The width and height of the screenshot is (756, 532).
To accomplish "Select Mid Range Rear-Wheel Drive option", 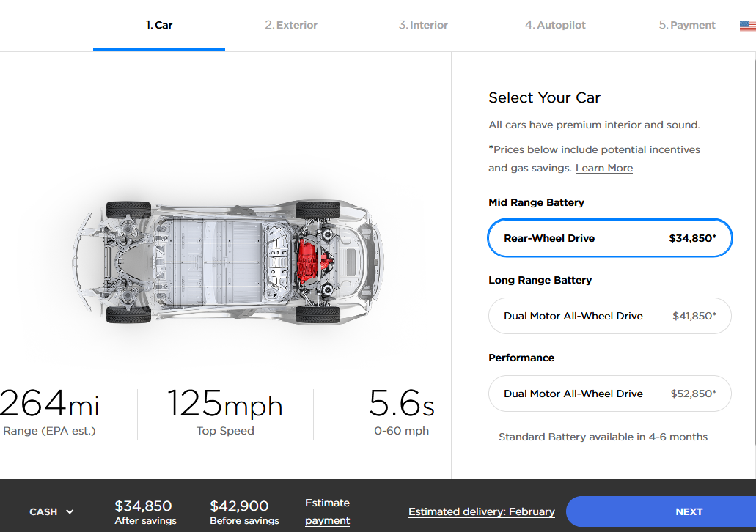I will pos(610,238).
